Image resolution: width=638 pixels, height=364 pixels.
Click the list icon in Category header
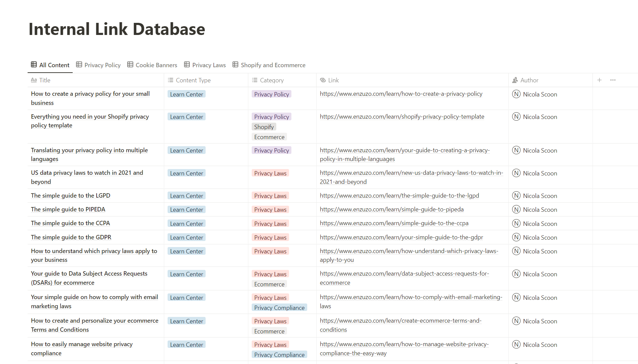255,80
